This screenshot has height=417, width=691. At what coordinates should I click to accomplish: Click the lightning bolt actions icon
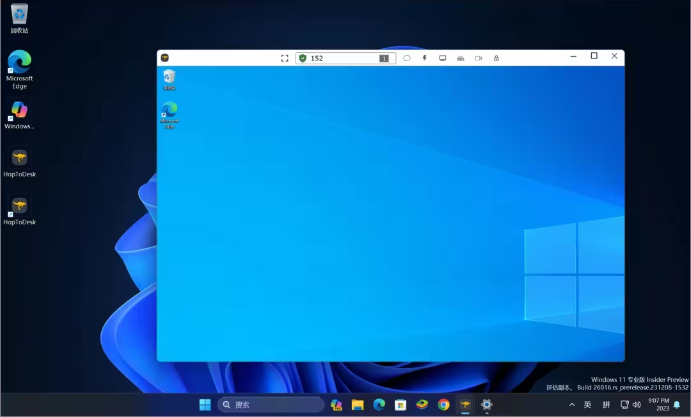click(x=424, y=58)
